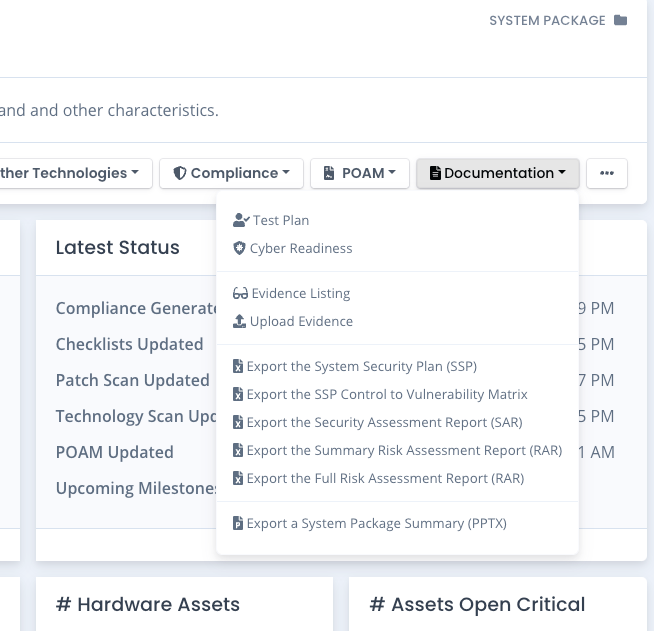The width and height of the screenshot is (654, 631).
Task: Choose Export the Full Risk Assessment Report
Action: 385,478
